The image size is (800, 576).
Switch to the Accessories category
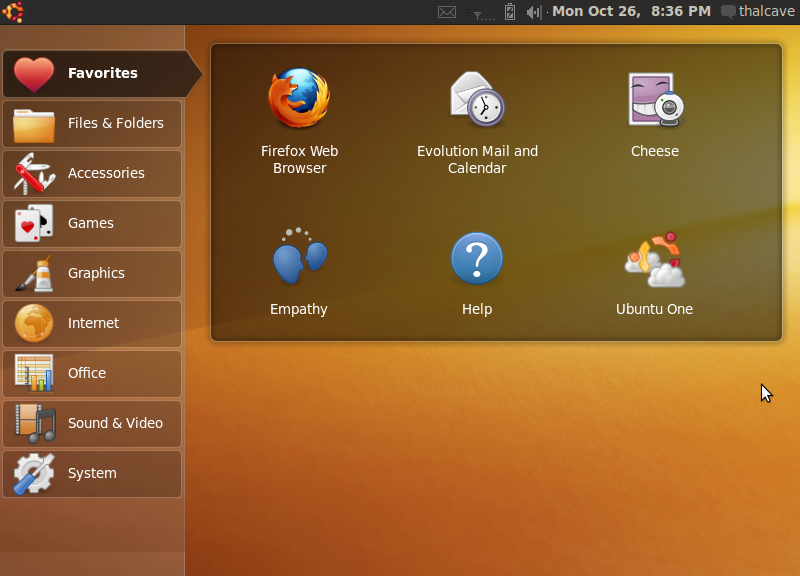coord(92,173)
